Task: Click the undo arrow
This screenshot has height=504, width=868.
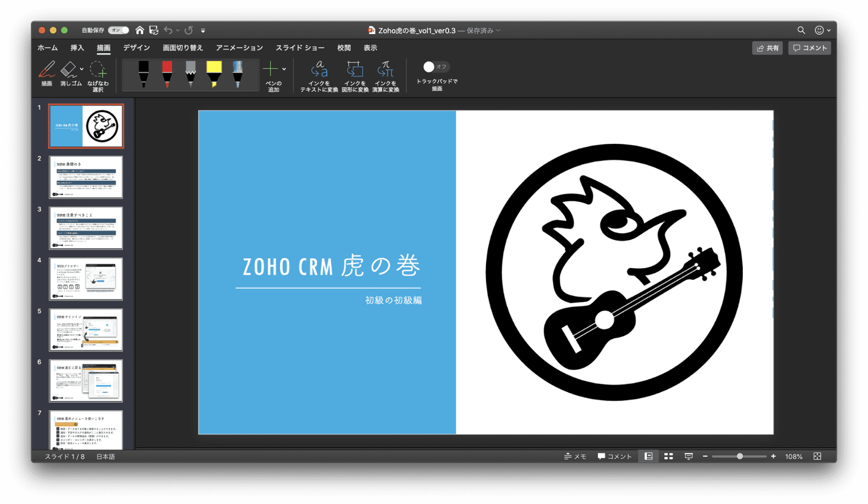Action: tap(168, 30)
